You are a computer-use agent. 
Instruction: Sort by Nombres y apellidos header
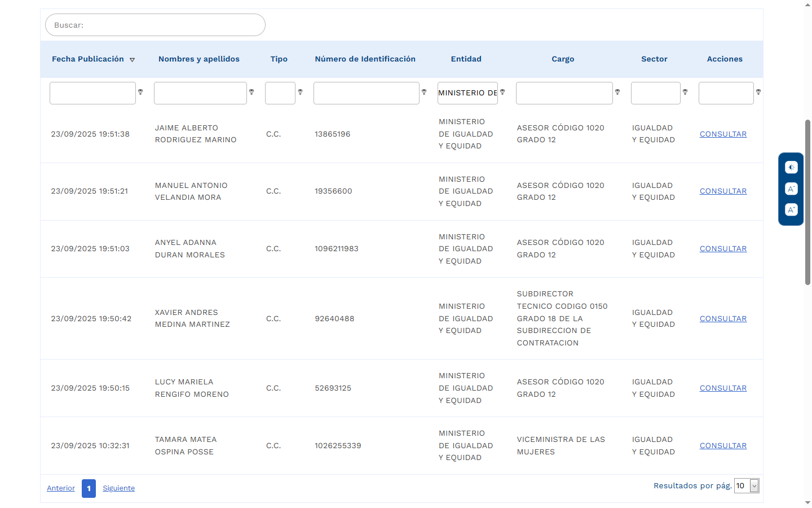point(199,59)
